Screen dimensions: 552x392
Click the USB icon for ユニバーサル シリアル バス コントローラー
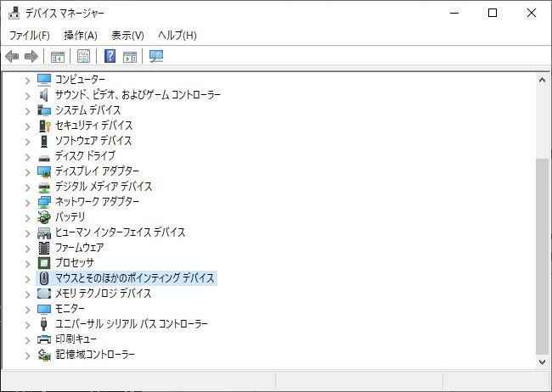[x=44, y=324]
